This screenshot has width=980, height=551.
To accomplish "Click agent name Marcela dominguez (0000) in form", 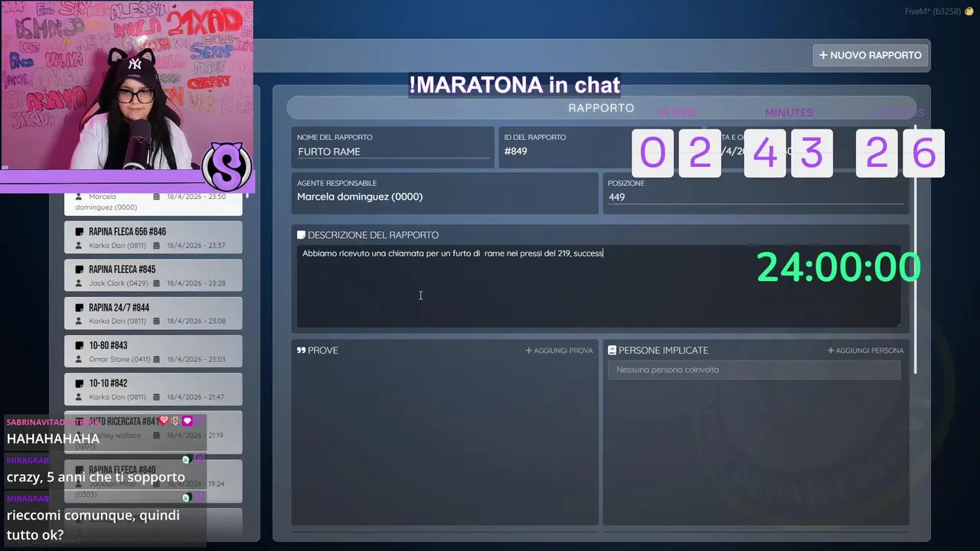I will [x=360, y=197].
